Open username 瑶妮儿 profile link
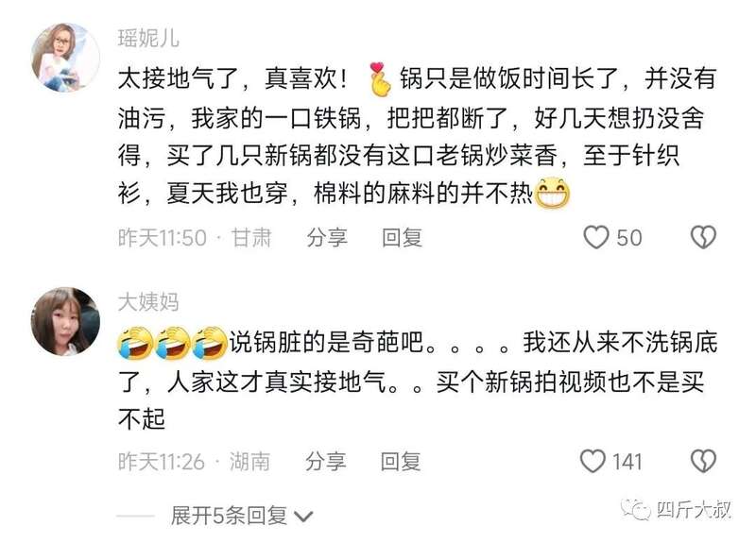 point(148,39)
